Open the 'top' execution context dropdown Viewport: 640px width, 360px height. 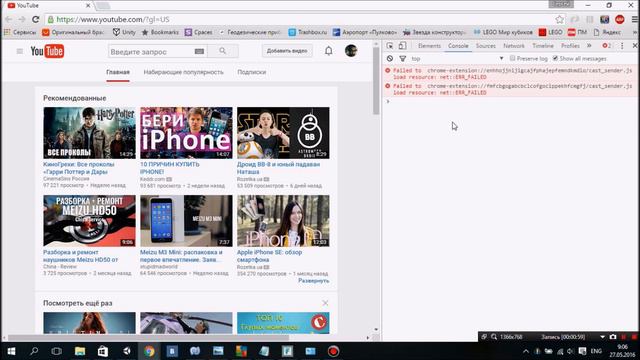point(457,58)
